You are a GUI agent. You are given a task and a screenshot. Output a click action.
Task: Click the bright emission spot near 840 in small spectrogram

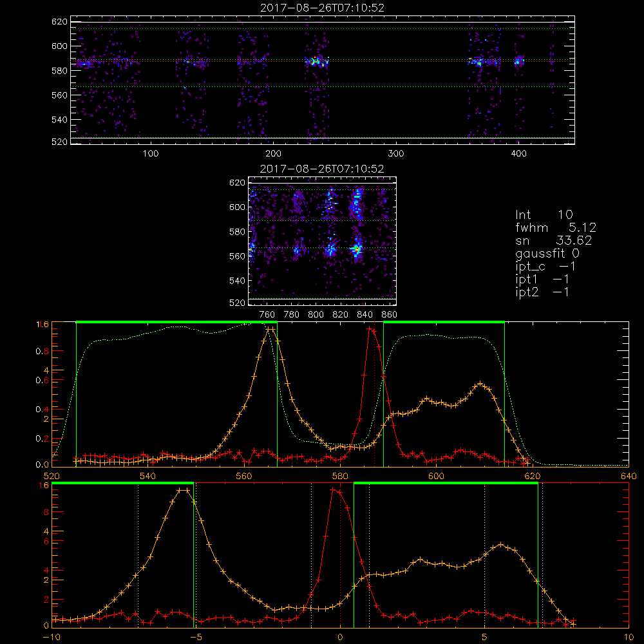click(357, 249)
